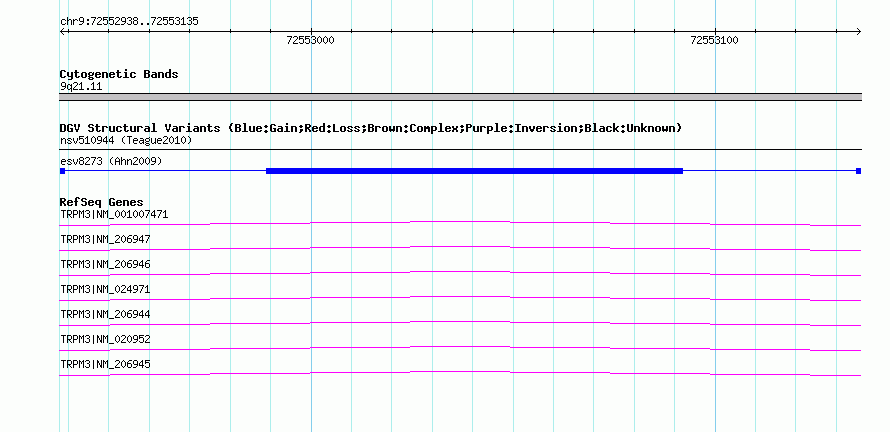The image size is (890, 432).
Task: Select the Cytogenetic Bands track title
Action: (x=119, y=74)
